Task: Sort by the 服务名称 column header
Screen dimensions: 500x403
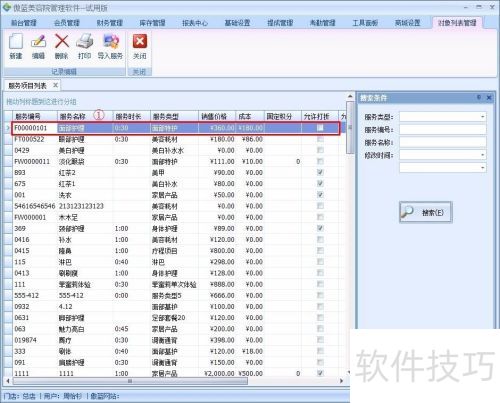Action: coord(85,116)
